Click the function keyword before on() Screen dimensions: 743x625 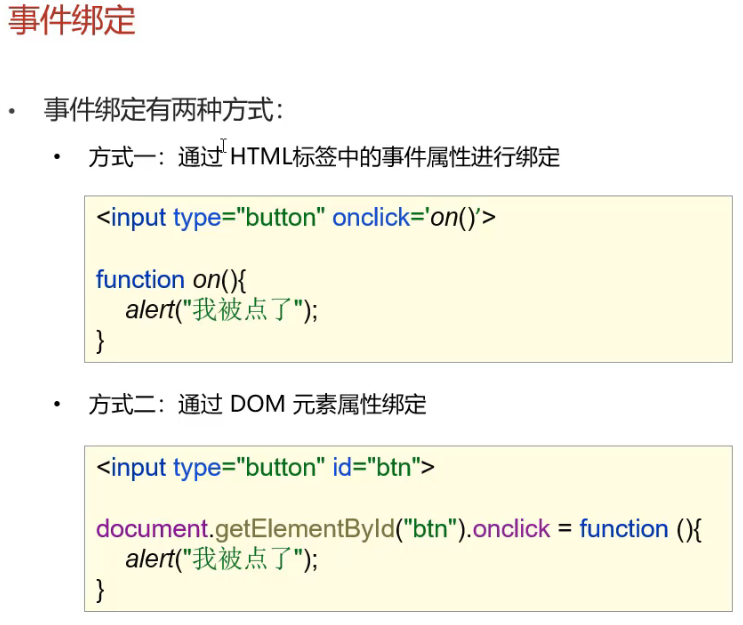[x=140, y=279]
